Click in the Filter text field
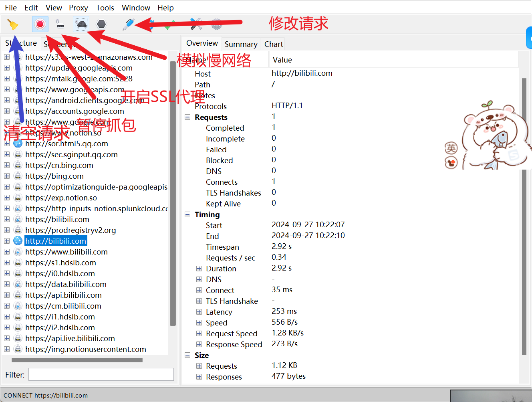The width and height of the screenshot is (532, 402). [101, 375]
